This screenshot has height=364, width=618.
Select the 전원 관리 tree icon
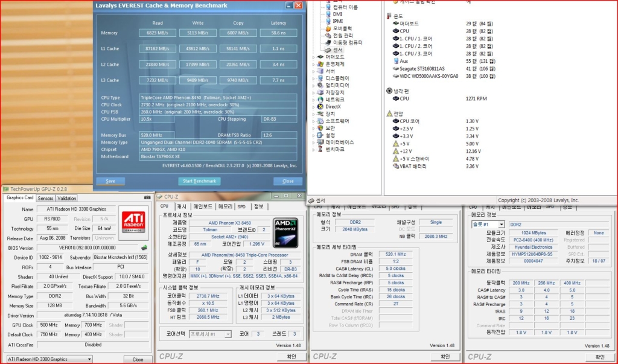328,36
